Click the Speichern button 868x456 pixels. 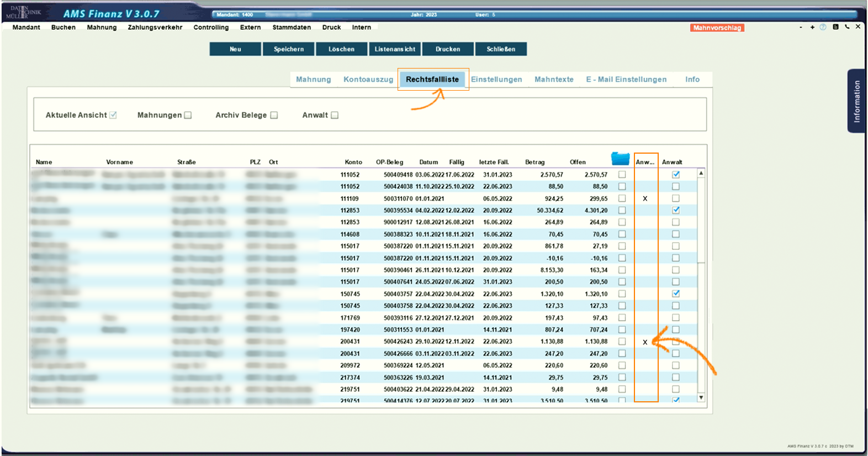coord(289,49)
